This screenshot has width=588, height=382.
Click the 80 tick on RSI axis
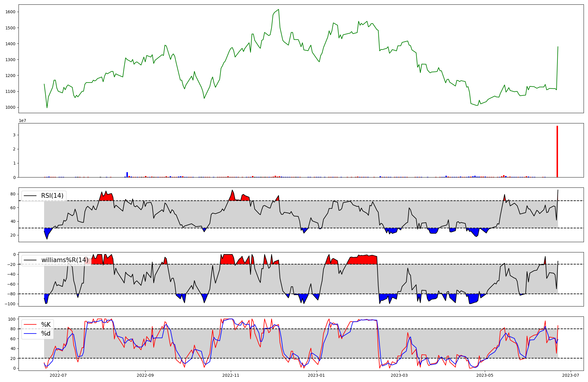[x=13, y=194]
